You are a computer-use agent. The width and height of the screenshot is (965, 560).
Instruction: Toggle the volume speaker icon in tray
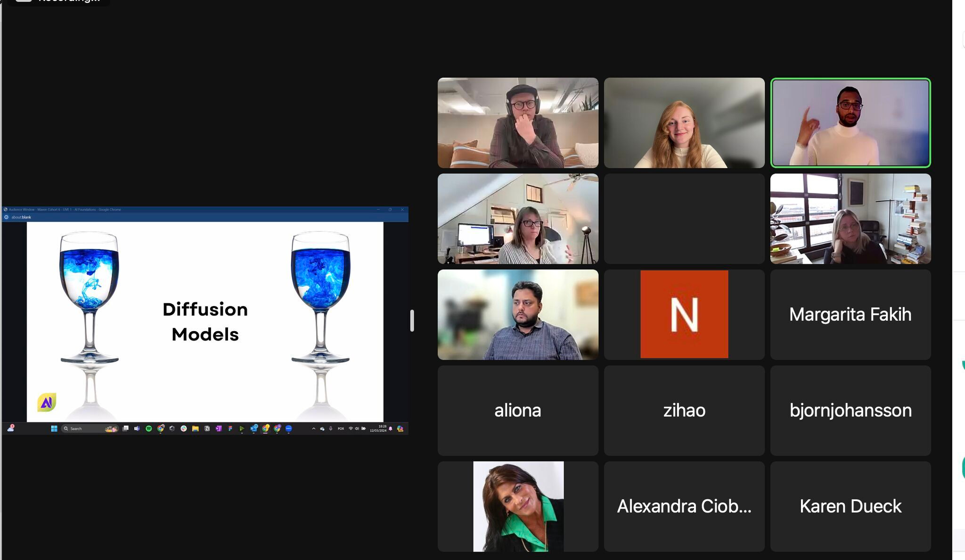pos(357,429)
